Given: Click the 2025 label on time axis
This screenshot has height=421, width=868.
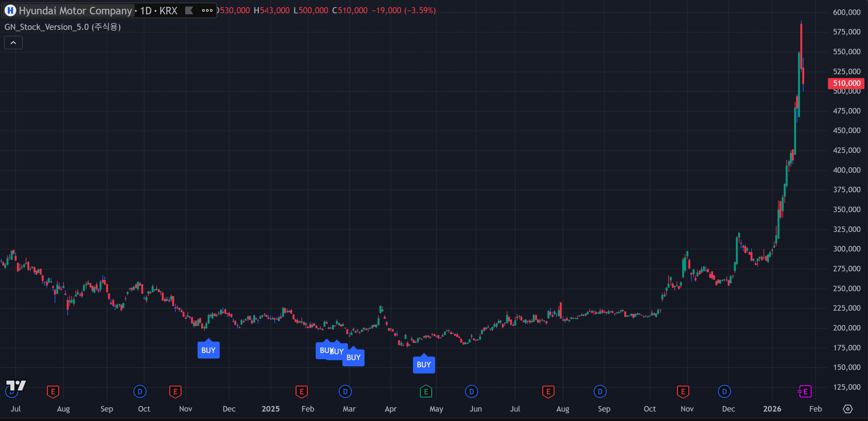Looking at the screenshot, I should 270,409.
